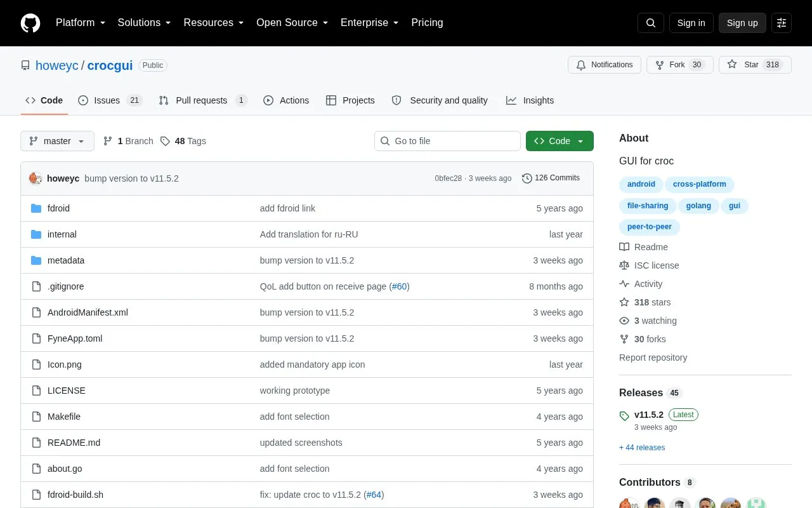
Task: Click the file icon beside LICENSE
Action: coord(36,391)
